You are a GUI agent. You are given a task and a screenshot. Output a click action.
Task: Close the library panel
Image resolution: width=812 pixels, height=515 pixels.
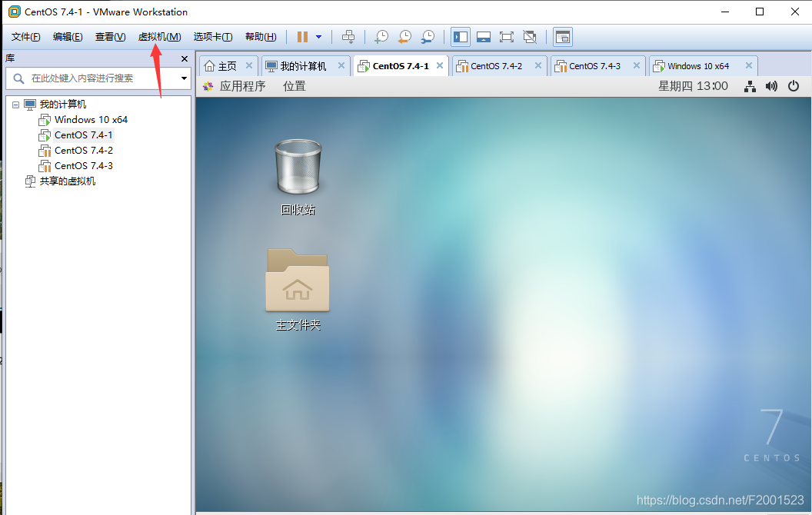[185, 59]
